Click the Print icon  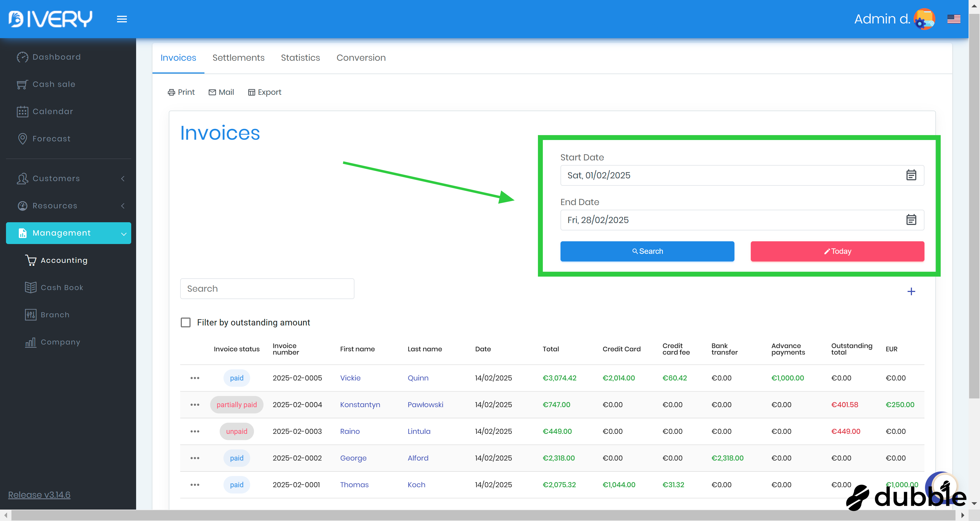click(x=171, y=92)
